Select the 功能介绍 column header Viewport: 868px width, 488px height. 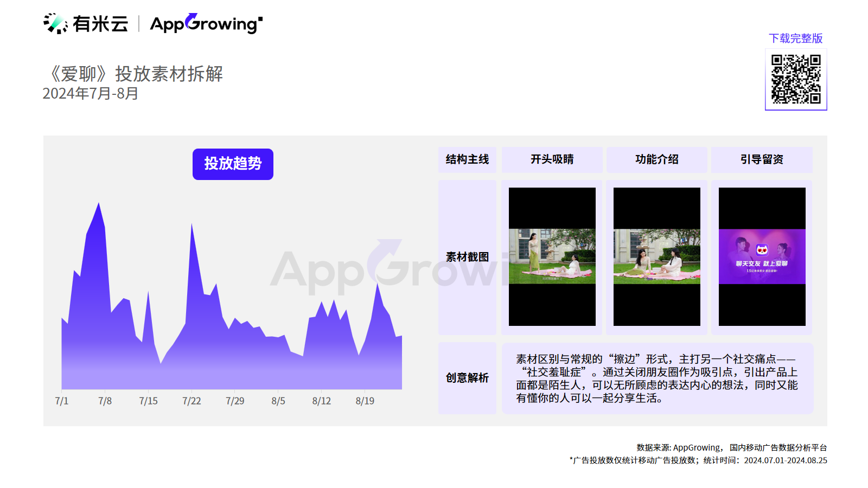click(x=656, y=159)
